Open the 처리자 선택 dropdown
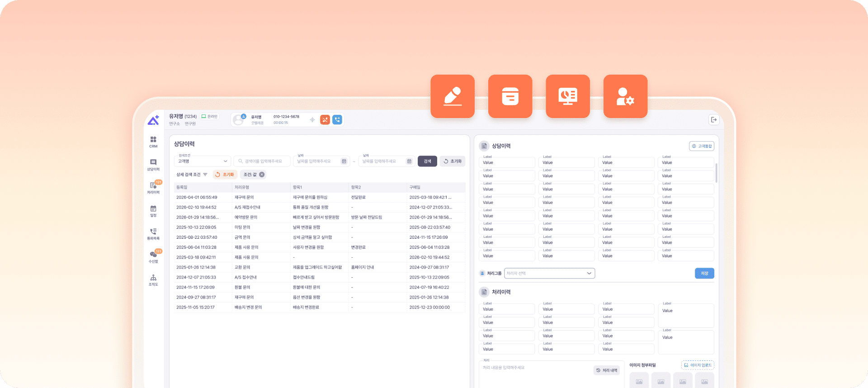This screenshot has width=868, height=388. (x=549, y=273)
